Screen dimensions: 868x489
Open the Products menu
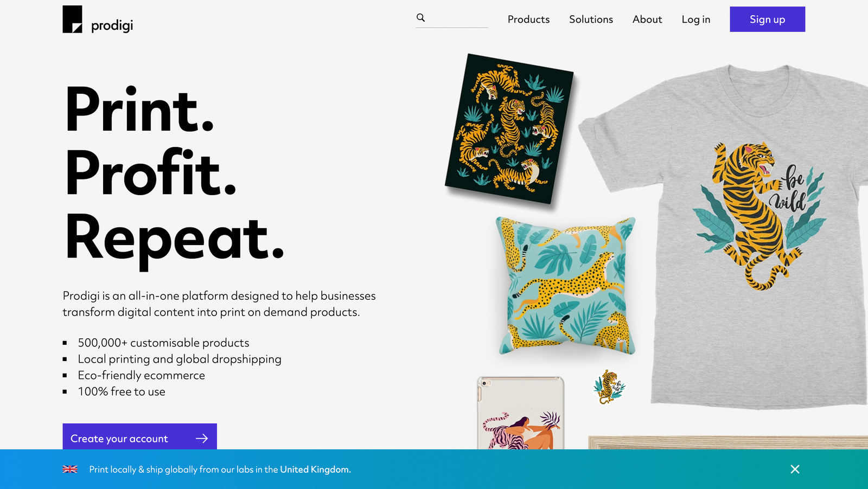[528, 20]
